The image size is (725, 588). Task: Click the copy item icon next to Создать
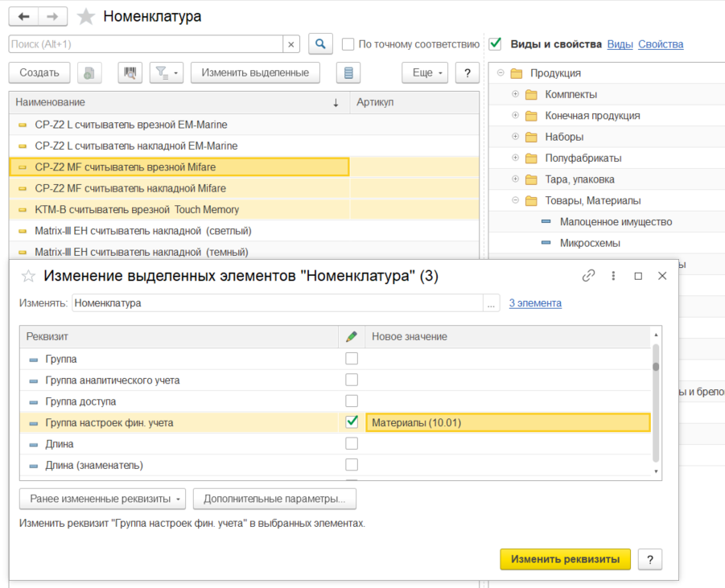(x=89, y=73)
